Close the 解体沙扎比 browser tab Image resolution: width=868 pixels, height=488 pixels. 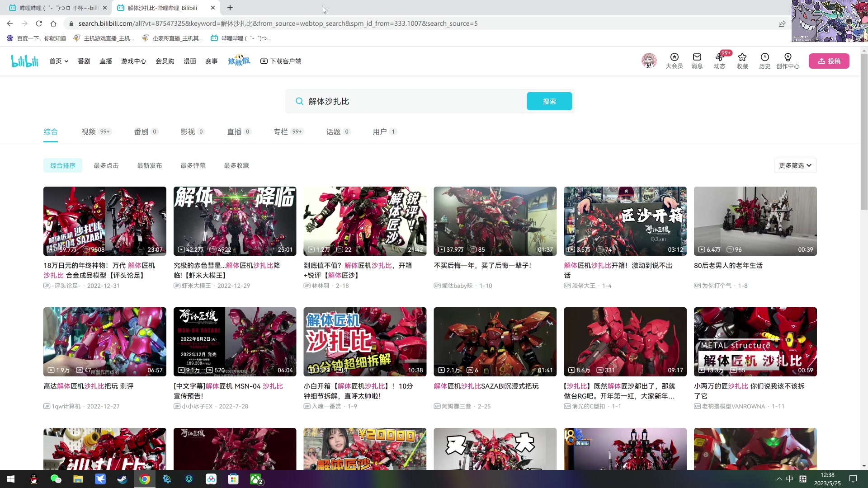pos(213,8)
